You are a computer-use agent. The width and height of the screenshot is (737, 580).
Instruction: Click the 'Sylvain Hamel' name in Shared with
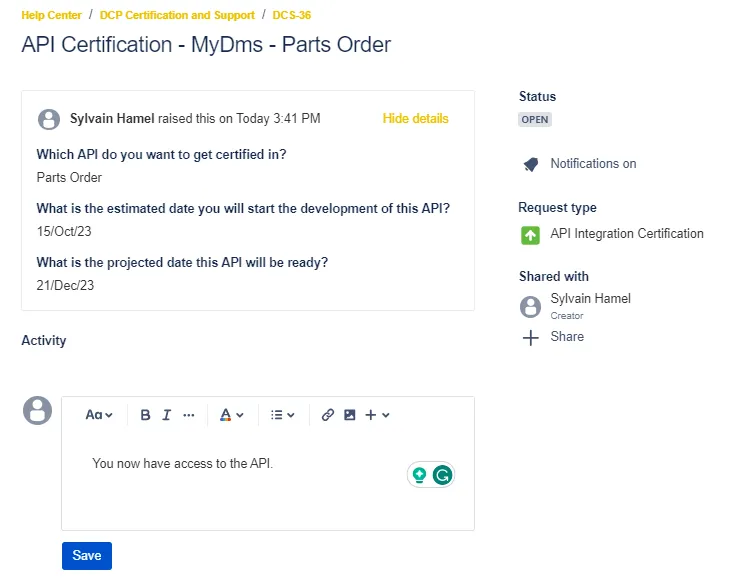[x=590, y=298]
